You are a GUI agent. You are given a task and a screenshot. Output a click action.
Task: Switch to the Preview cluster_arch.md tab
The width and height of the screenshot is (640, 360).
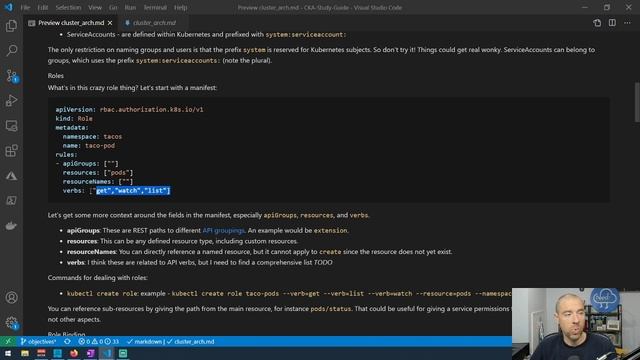click(70, 23)
